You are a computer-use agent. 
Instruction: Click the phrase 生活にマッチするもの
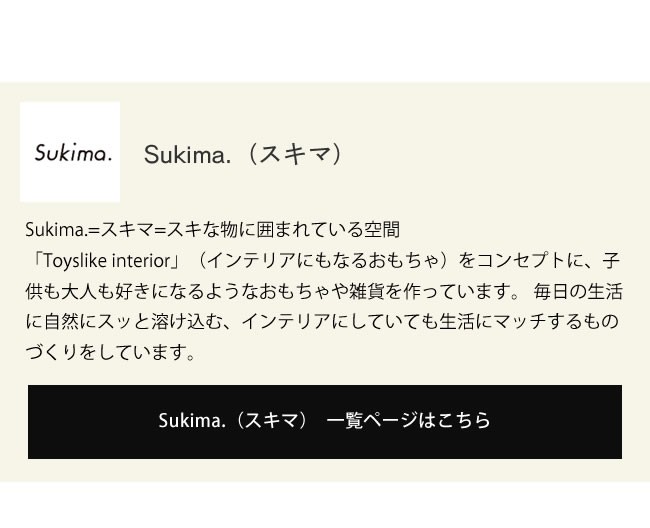click(529, 322)
